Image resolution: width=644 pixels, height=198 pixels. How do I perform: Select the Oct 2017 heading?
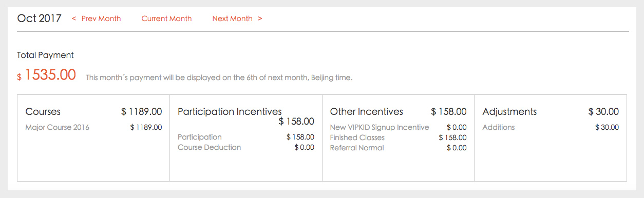click(x=39, y=18)
